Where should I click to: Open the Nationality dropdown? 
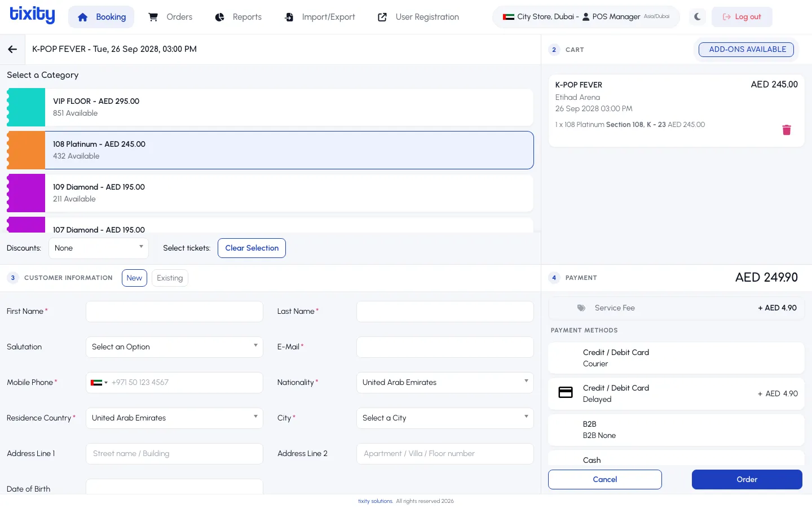coord(445,383)
